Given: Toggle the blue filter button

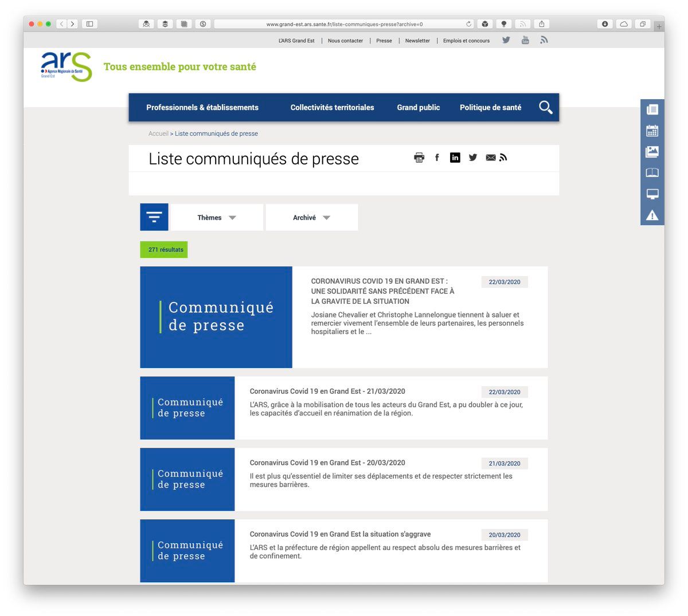Looking at the screenshot, I should [154, 217].
